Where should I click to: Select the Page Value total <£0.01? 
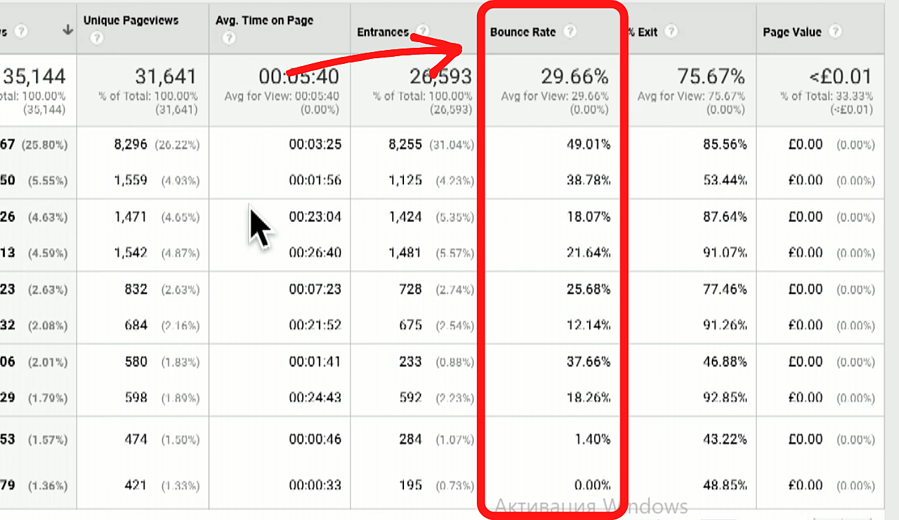pyautogui.click(x=841, y=76)
